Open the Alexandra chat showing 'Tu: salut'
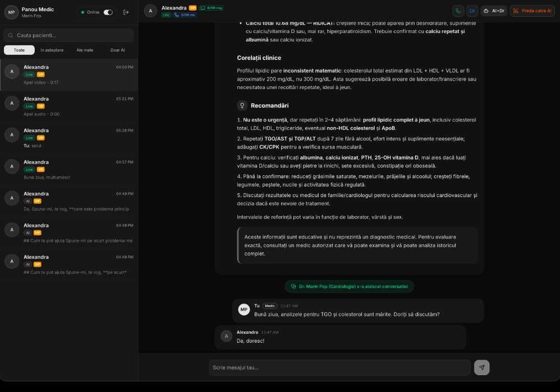Screen dimensions: 560x392 pyautogui.click(x=69, y=138)
